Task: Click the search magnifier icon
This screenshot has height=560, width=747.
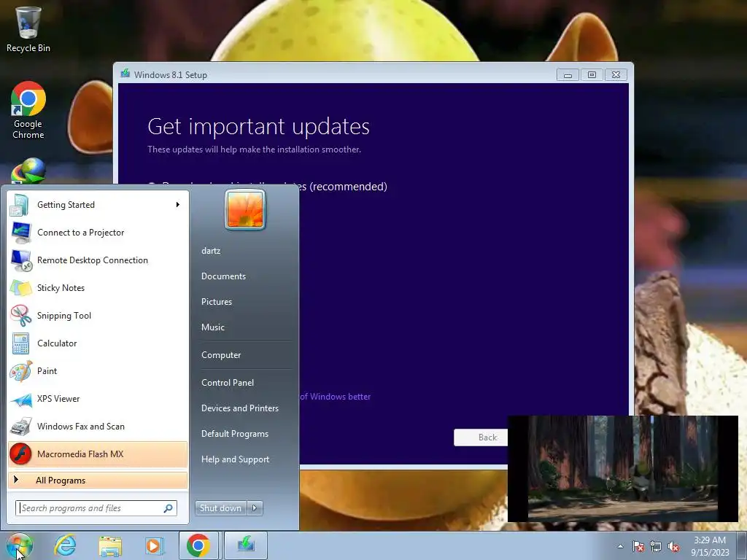Action: point(169,508)
